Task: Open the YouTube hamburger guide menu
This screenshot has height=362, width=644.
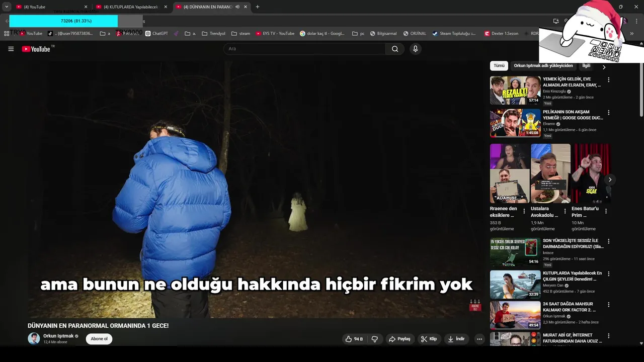Action: click(11, 49)
